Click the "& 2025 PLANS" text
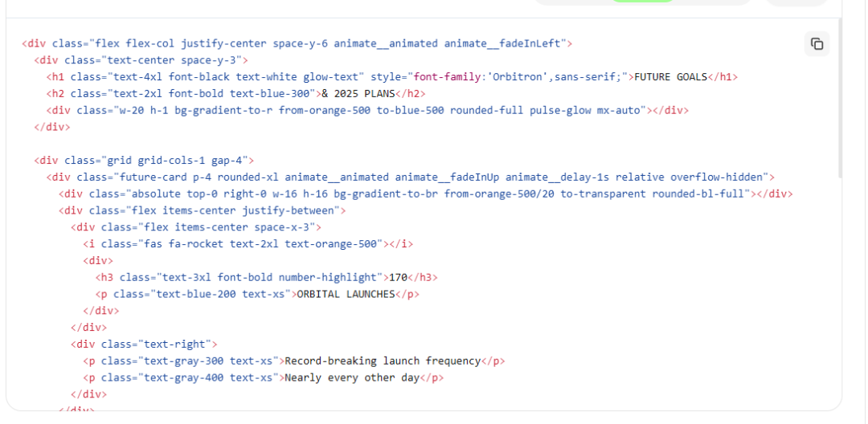The height and width of the screenshot is (424, 868). point(358,94)
